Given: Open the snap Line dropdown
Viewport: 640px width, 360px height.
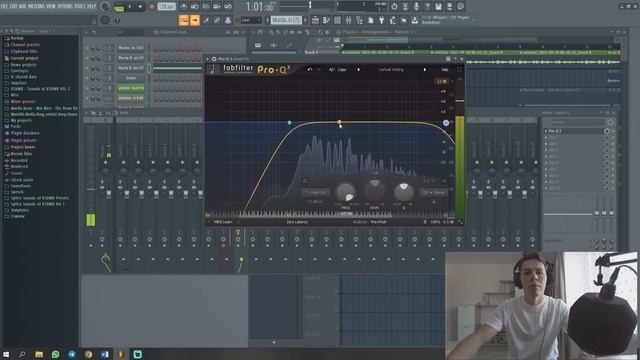Looking at the screenshot, I should [250, 20].
